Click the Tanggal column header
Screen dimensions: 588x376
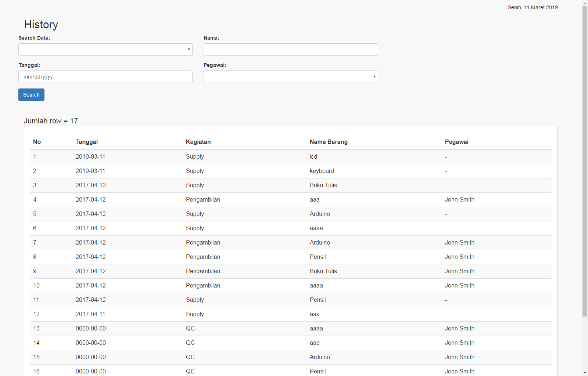[x=87, y=142]
